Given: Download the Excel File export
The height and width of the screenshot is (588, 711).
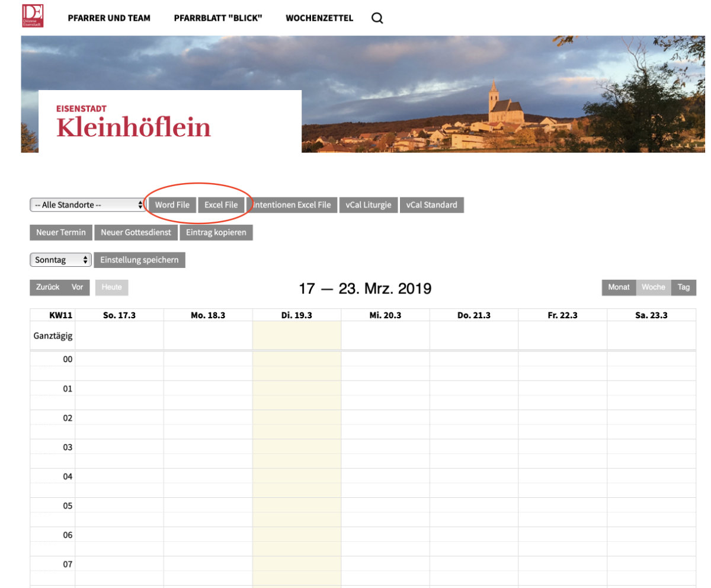Looking at the screenshot, I should [221, 204].
